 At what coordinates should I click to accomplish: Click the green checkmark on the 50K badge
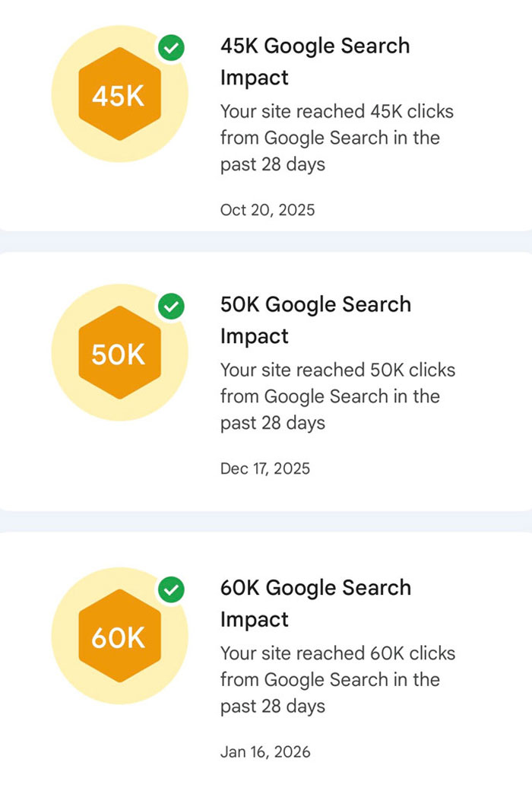click(172, 307)
